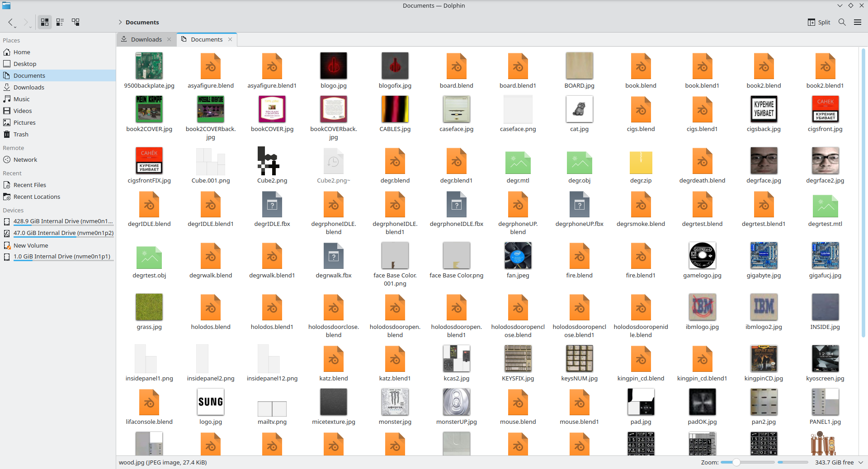The image size is (868, 469).
Task: Open Trash in the Places sidebar
Action: click(58, 134)
